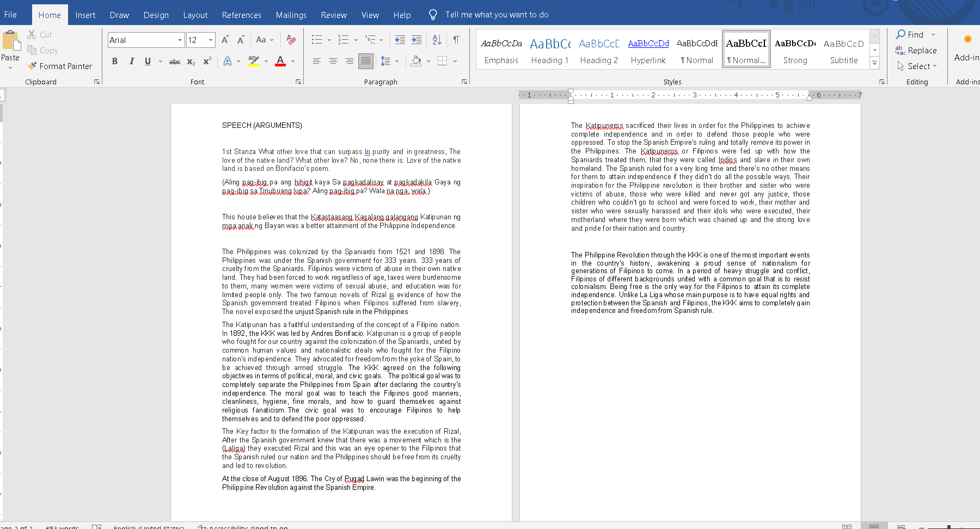The image size is (980, 529).
Task: Increase font size with grow font icon
Action: click(x=225, y=40)
